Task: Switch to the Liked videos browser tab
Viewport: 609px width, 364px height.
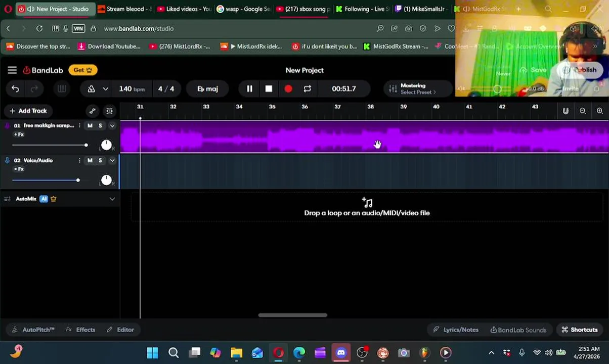Action: (184, 9)
